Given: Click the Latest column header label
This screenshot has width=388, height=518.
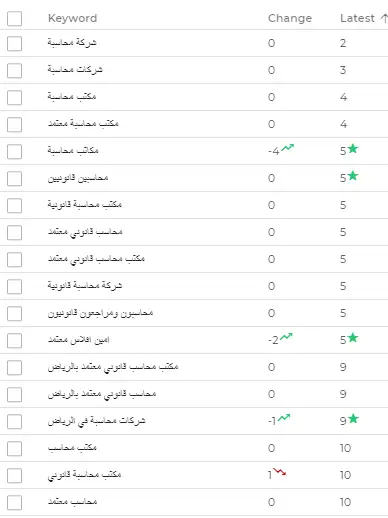Looking at the screenshot, I should pyautogui.click(x=357, y=18).
